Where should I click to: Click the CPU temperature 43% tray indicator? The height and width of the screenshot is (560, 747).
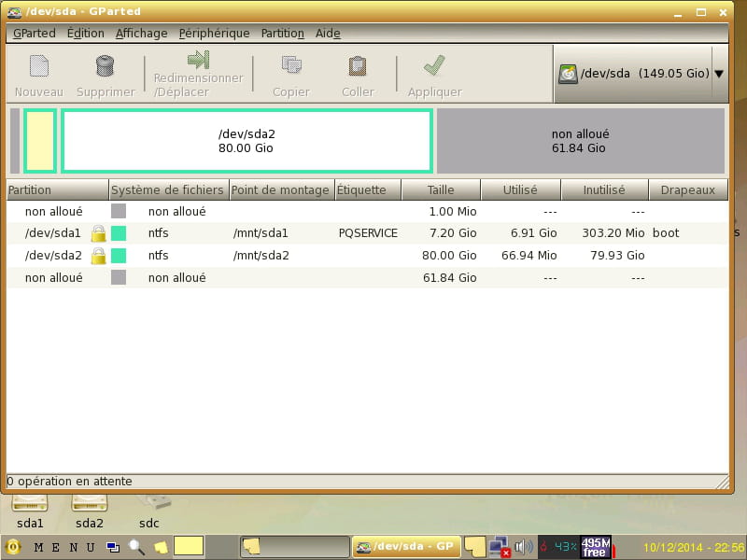point(558,547)
